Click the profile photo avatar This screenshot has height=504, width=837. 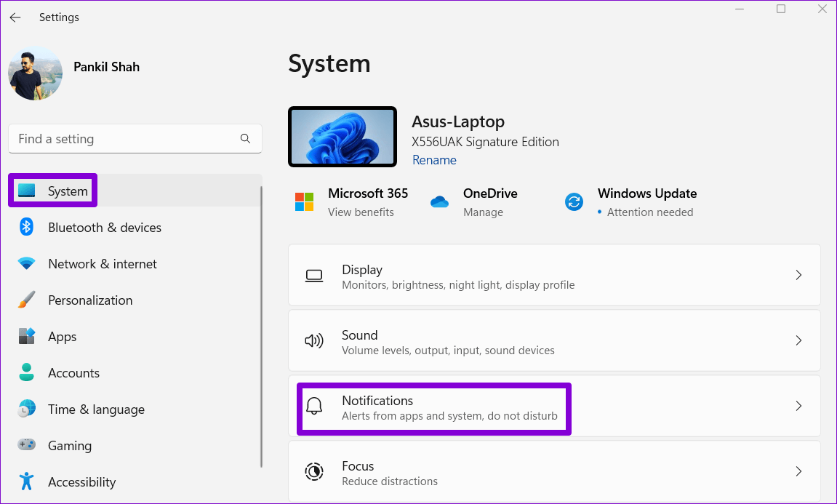point(35,73)
